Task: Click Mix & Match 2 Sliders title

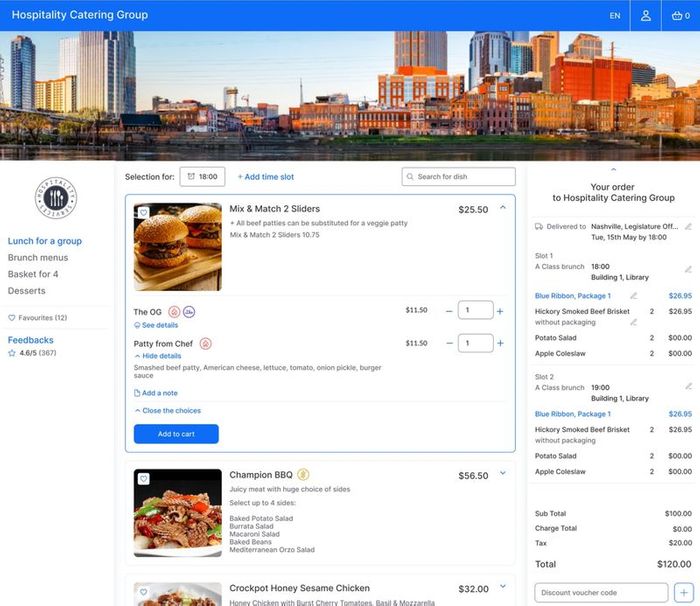Action: [x=275, y=209]
